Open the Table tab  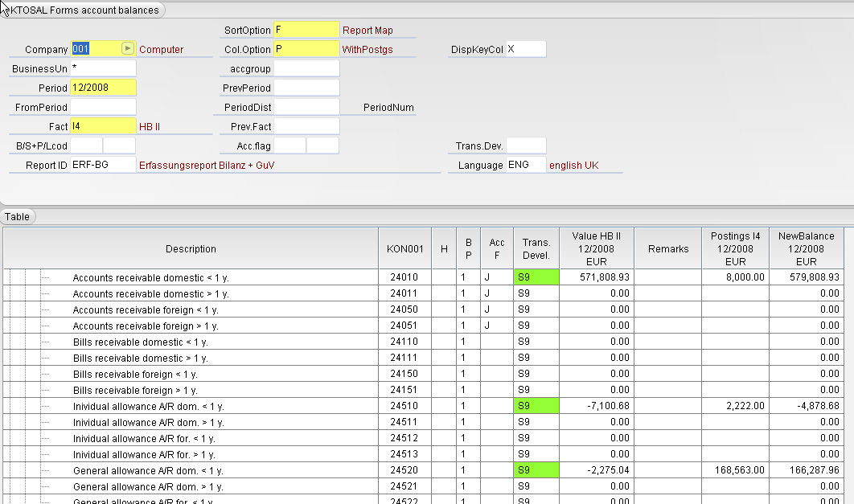pos(18,217)
